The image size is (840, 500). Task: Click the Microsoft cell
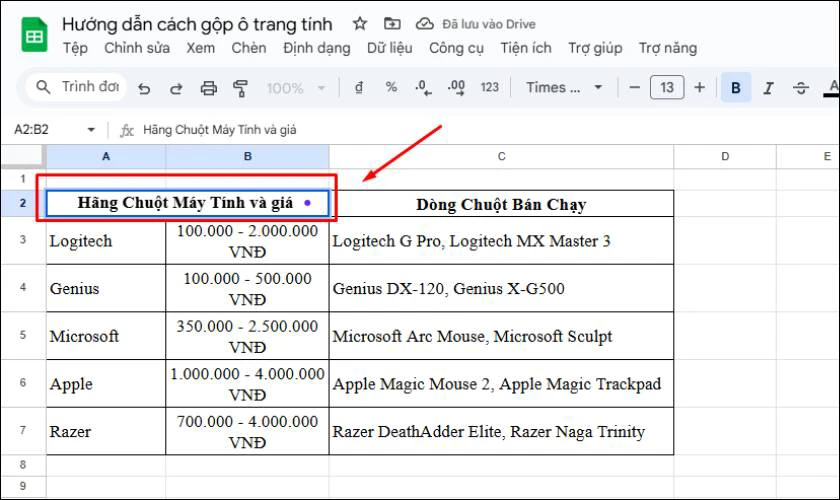(106, 336)
